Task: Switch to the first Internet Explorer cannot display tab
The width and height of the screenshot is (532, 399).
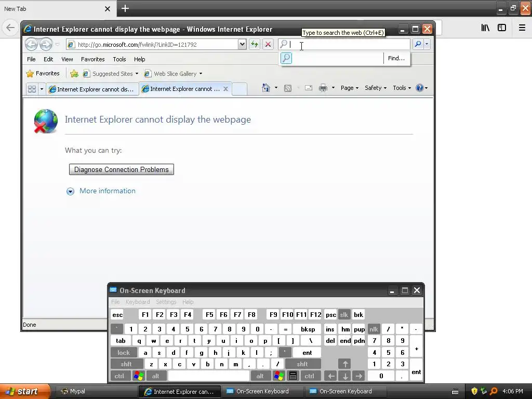Action: 92,89
